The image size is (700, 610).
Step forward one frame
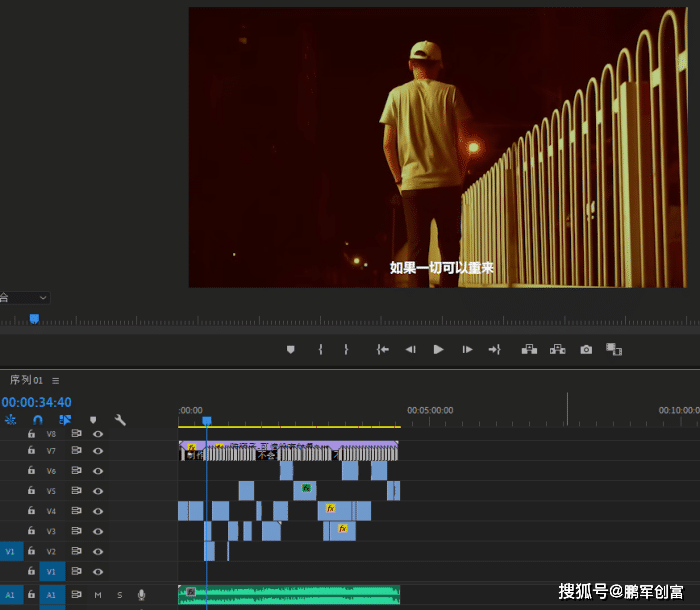pyautogui.click(x=466, y=349)
